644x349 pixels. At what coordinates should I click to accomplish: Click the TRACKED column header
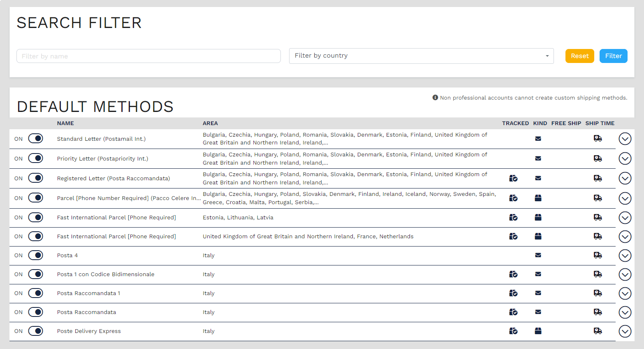[515, 123]
